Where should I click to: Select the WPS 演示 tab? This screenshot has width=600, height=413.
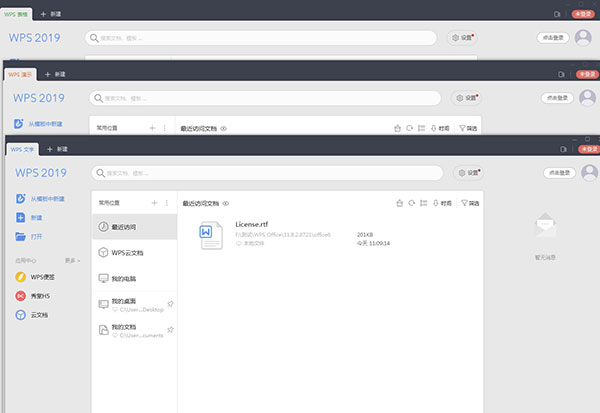point(20,74)
